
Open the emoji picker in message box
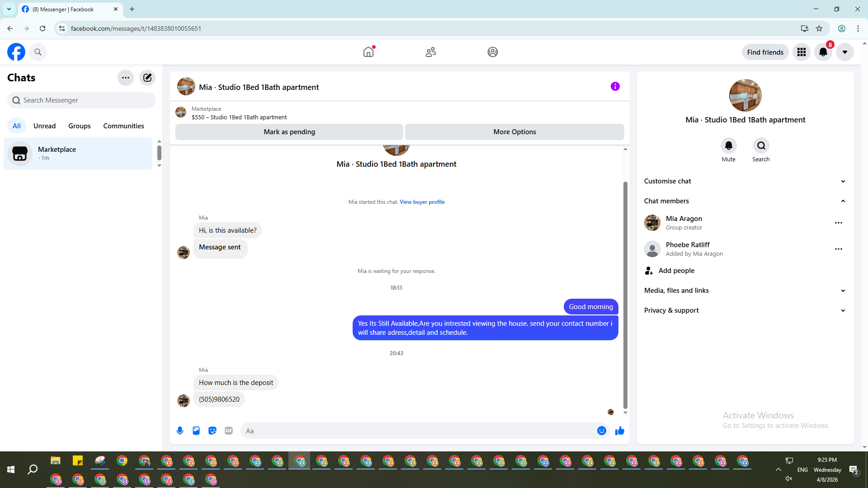601,431
